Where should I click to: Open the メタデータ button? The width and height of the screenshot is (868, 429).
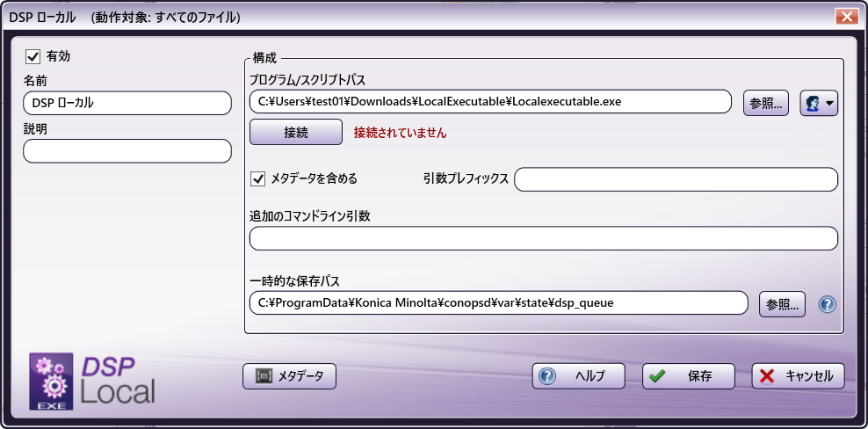tap(289, 376)
